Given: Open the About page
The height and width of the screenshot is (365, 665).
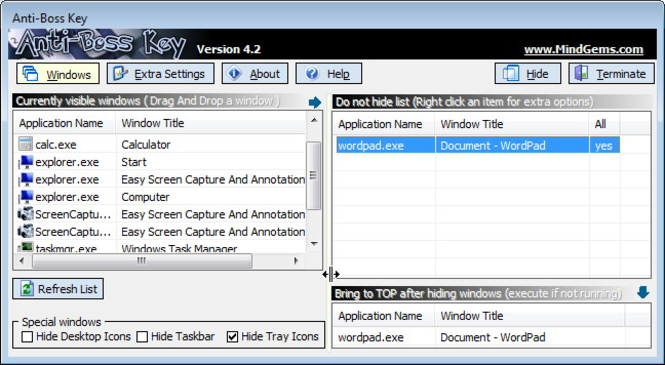Looking at the screenshot, I should [x=255, y=74].
